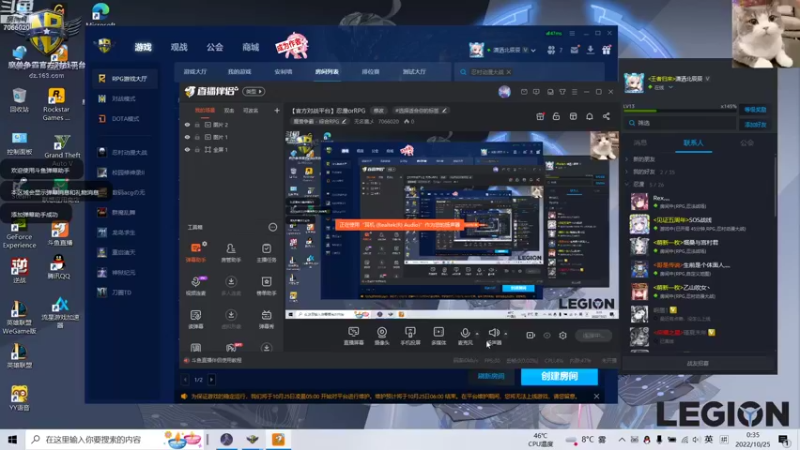This screenshot has height=450, width=800.
Task: Add a 手机投屏 phone cast source
Action: point(410,336)
